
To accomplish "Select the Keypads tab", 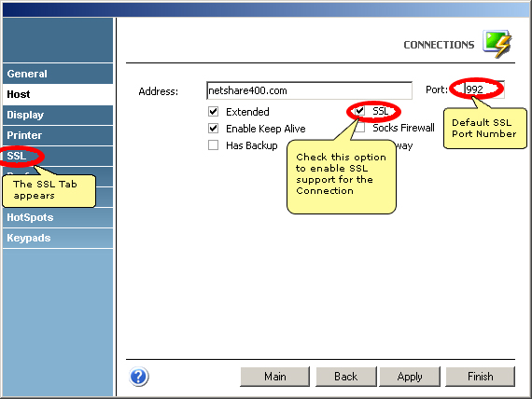I will point(58,238).
